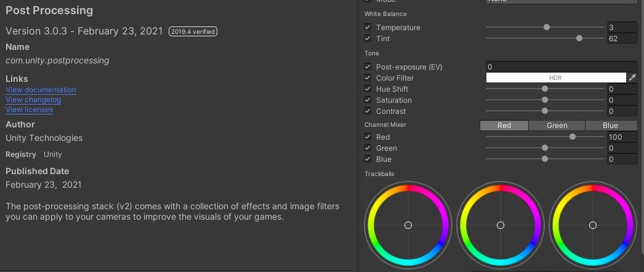Toggle the Tint override checkbox
The width and height of the screenshot is (644, 272).
[368, 39]
